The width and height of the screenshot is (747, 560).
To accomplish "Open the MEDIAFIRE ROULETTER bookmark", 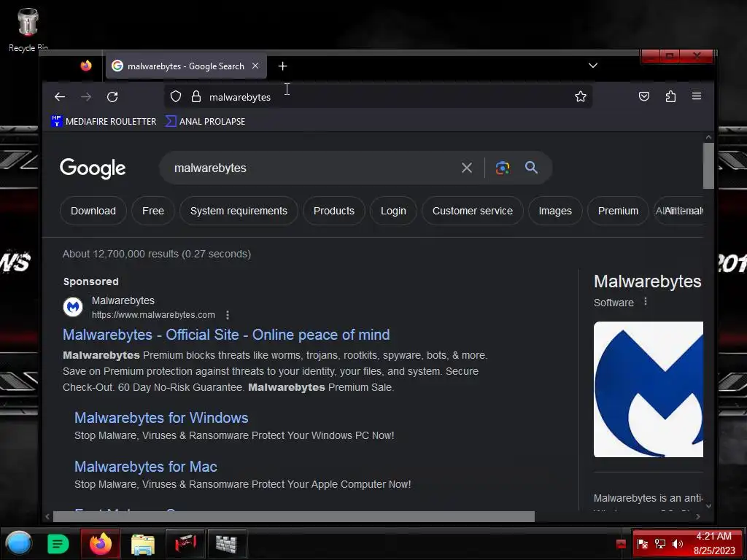I will [104, 122].
